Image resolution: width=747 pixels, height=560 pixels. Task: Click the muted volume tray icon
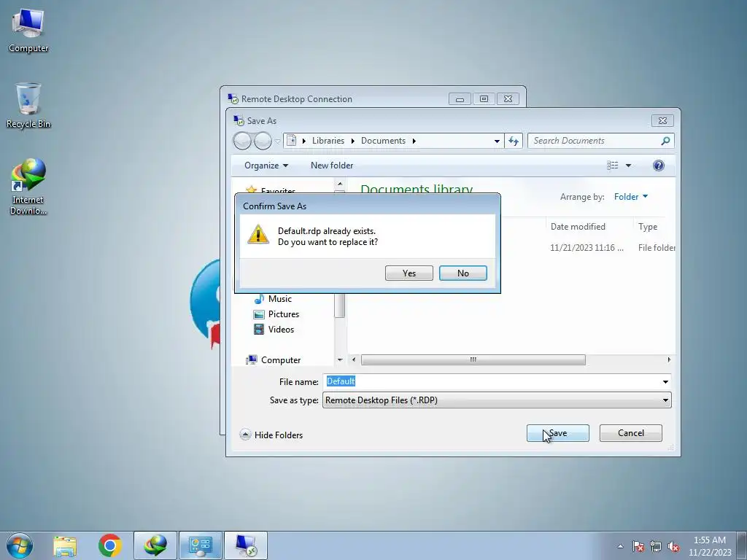(673, 547)
